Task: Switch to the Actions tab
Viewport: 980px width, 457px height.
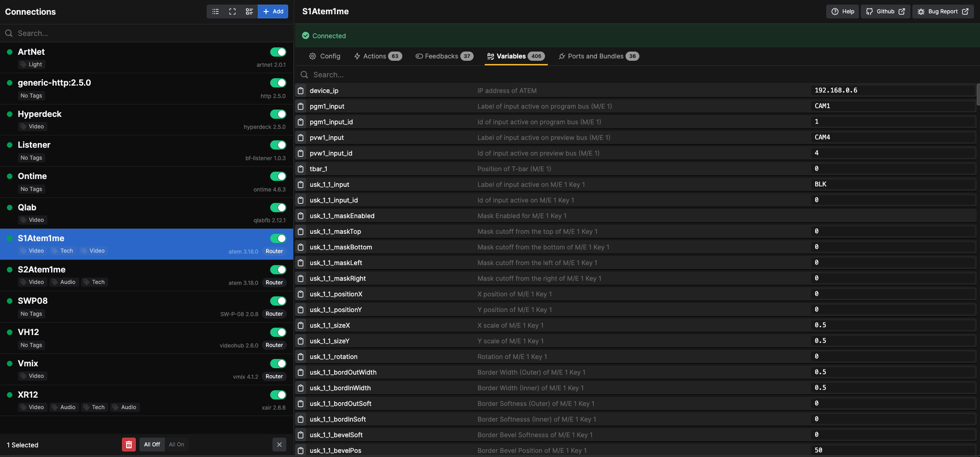Action: point(378,56)
